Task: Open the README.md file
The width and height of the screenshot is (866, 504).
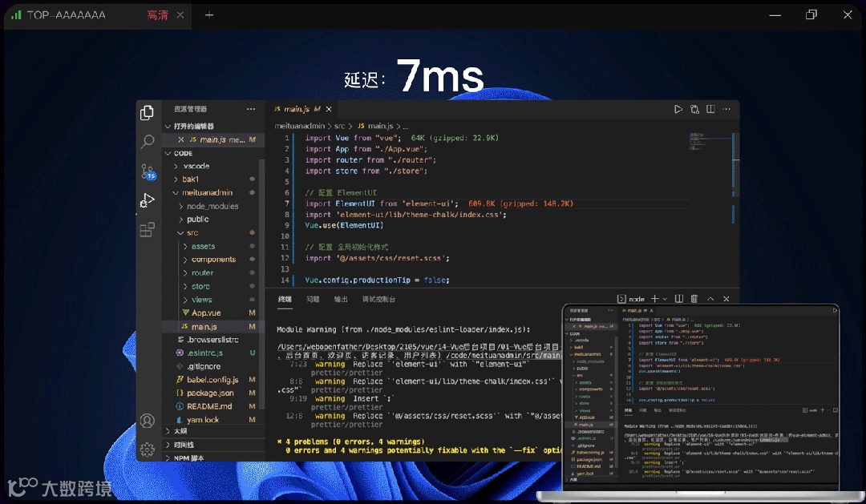Action: click(210, 406)
